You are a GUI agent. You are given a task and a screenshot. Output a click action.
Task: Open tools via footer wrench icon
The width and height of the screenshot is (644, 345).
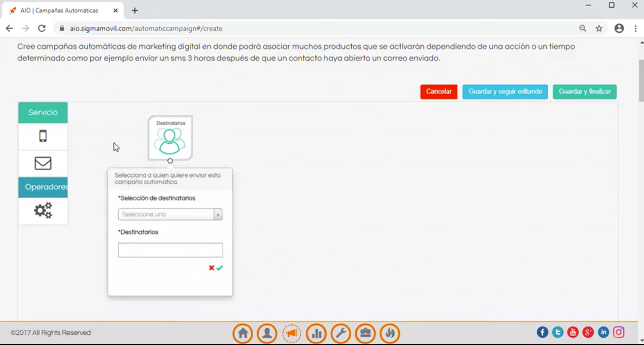tap(341, 333)
